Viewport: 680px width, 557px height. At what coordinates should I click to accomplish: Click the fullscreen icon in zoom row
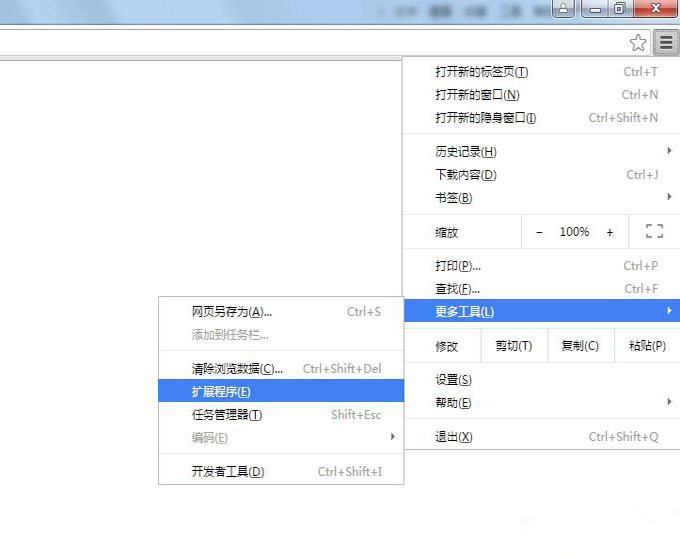tap(654, 232)
